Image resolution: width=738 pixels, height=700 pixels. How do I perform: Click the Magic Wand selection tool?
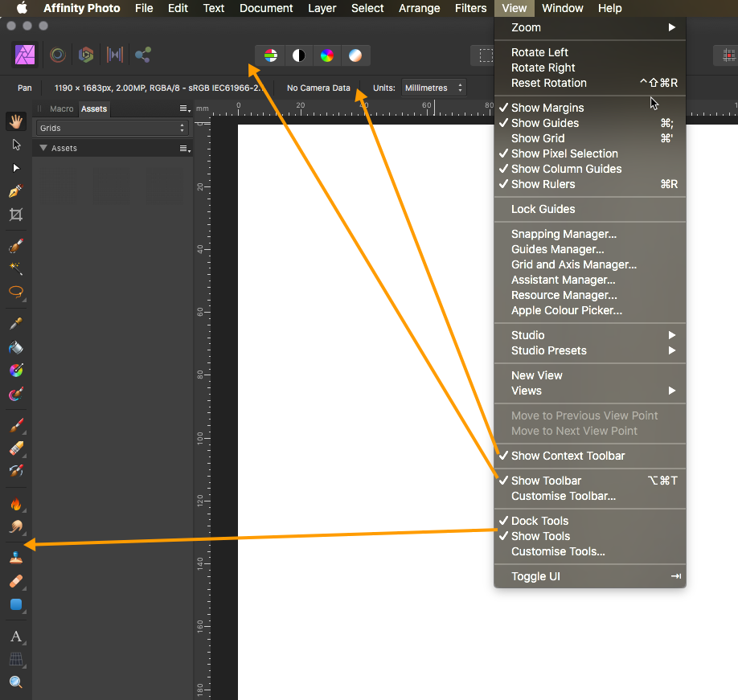(15, 268)
